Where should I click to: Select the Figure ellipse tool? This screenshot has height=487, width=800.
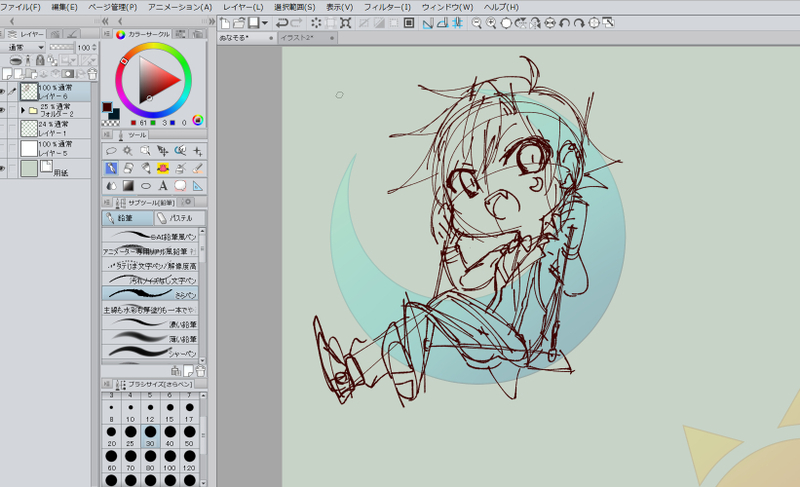click(x=145, y=186)
